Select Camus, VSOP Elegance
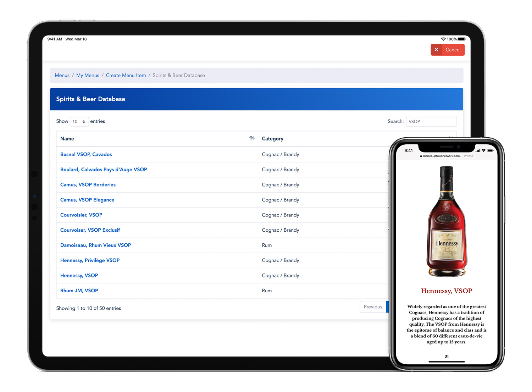Screen dimensions: 532x392 [87, 200]
